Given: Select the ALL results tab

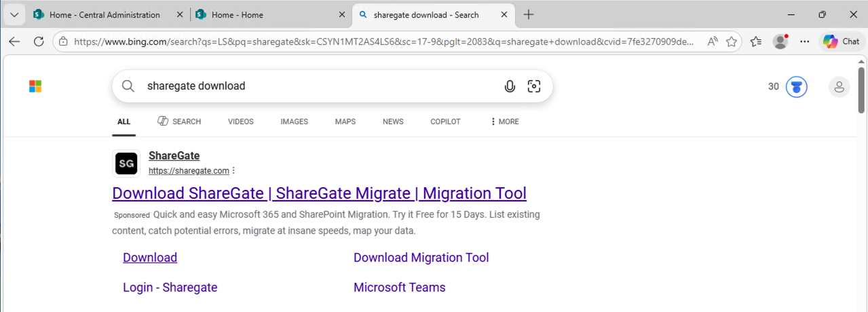Looking at the screenshot, I should tap(124, 122).
